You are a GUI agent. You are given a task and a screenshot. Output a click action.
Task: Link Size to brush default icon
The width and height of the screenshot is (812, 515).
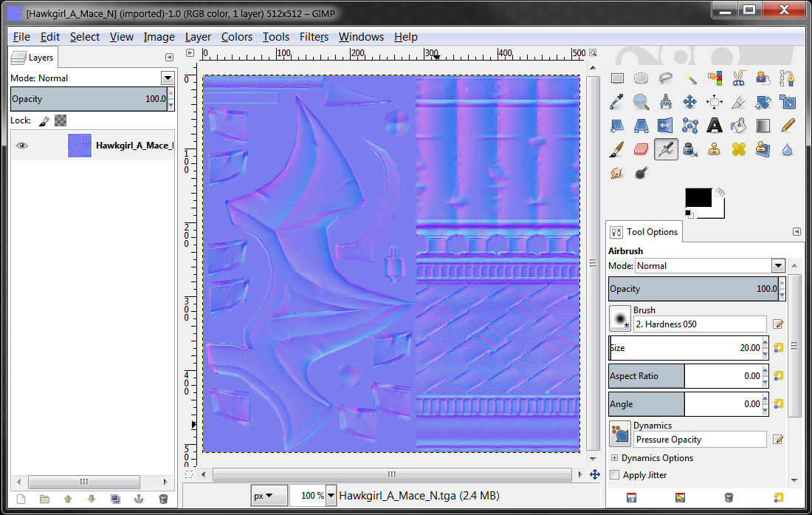click(778, 348)
